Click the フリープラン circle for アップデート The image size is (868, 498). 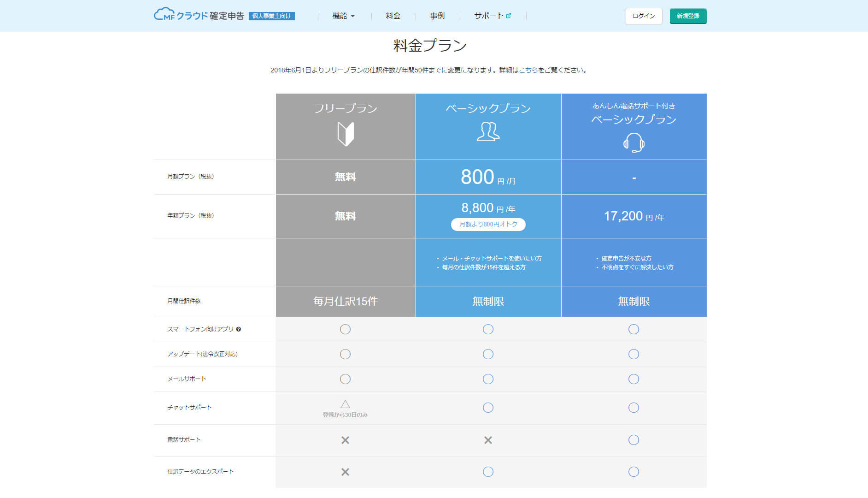[345, 354]
